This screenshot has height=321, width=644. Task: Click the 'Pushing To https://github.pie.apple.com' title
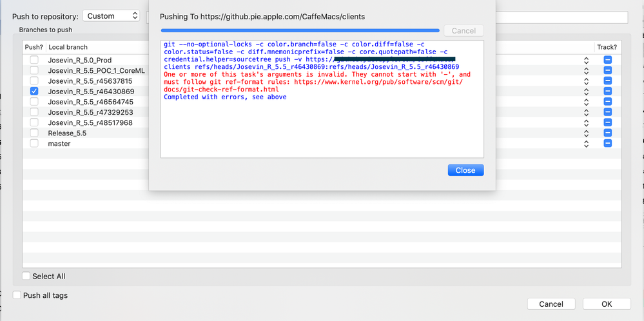[262, 17]
